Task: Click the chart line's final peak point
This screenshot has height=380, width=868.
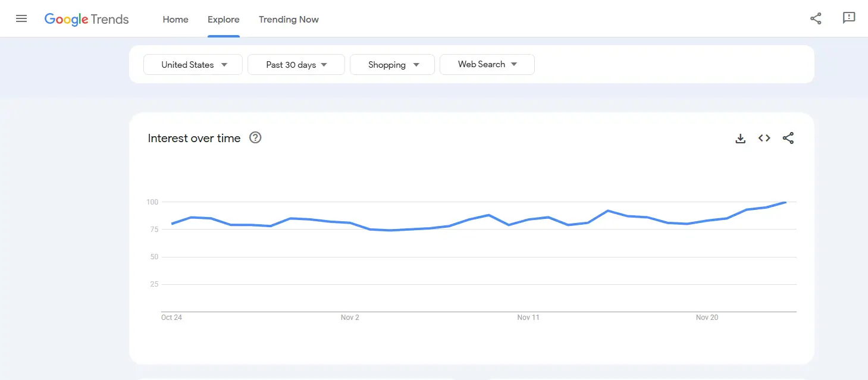Action: pyautogui.click(x=786, y=202)
